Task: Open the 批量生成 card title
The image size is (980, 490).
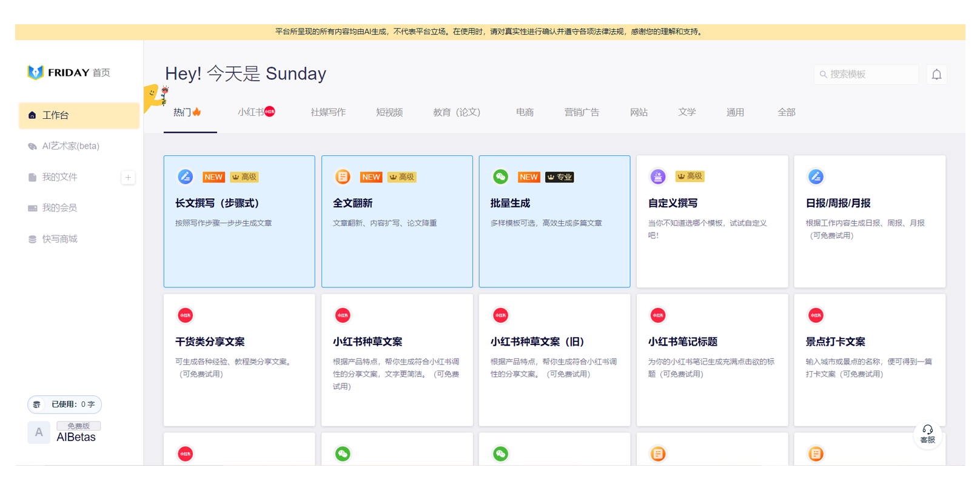Action: [510, 203]
